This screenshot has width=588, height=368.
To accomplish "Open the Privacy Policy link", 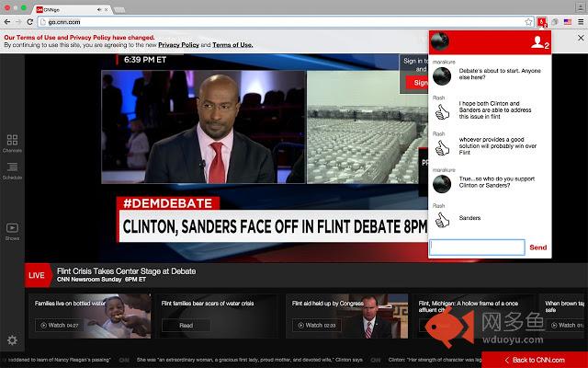I will 178,45.
